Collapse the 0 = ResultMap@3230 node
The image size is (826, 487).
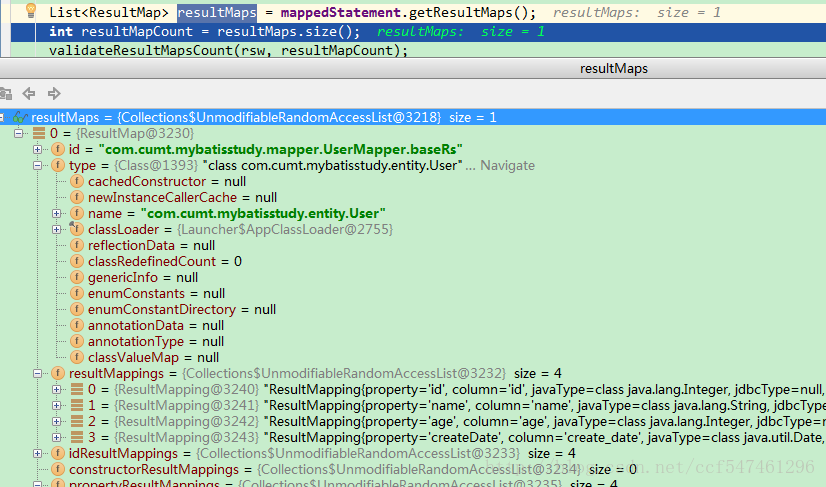pos(18,133)
